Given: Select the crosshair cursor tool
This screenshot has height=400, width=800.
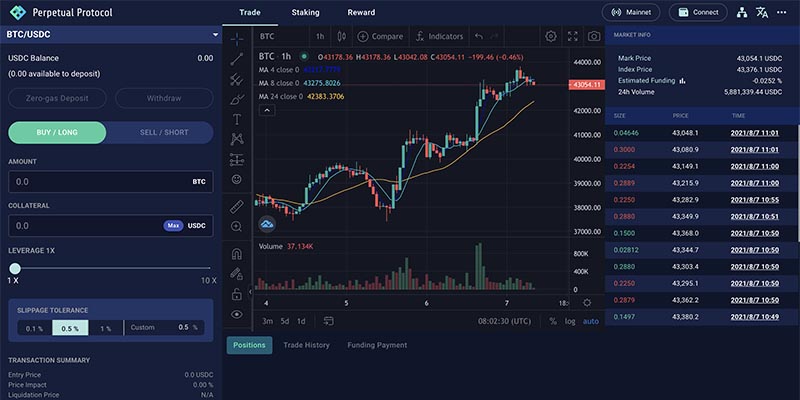Looking at the screenshot, I should coord(237,39).
